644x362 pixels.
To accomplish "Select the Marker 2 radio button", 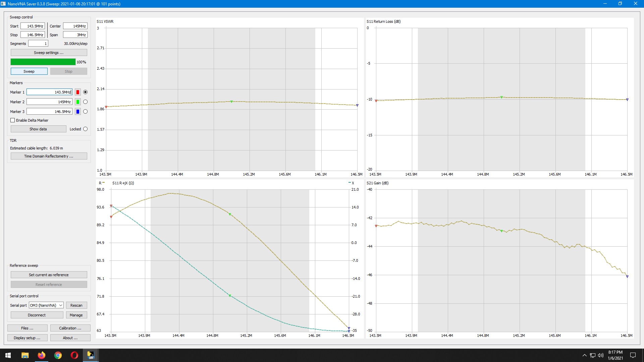I will [85, 102].
